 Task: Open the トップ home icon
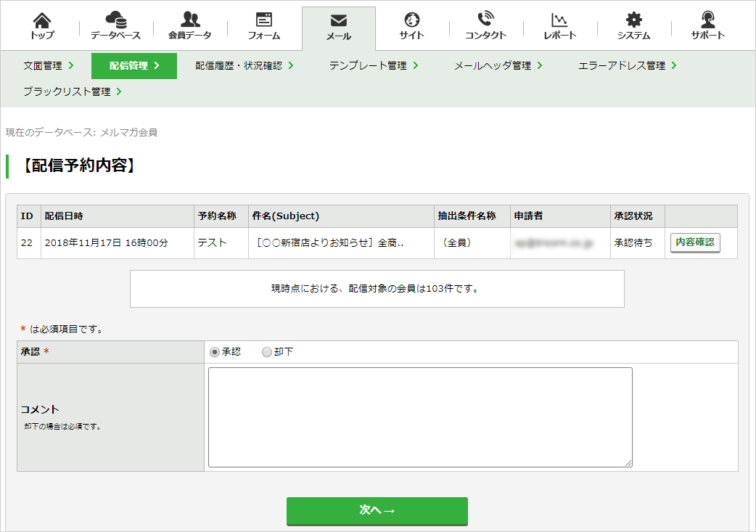(x=42, y=20)
